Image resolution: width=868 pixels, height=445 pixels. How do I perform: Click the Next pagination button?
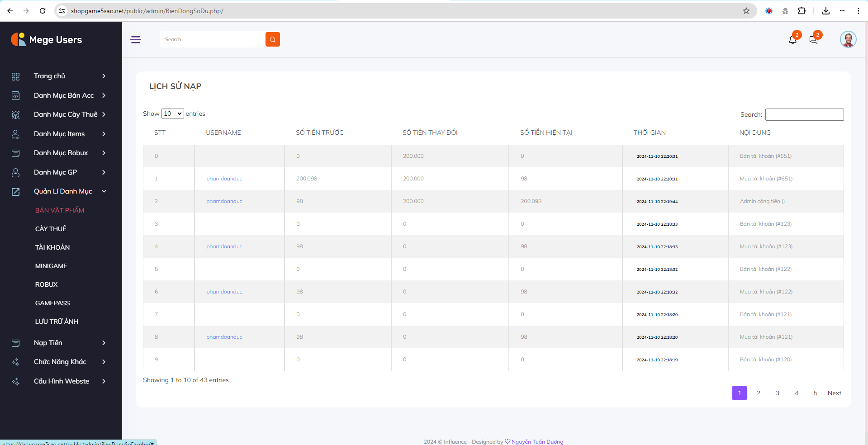(x=834, y=393)
